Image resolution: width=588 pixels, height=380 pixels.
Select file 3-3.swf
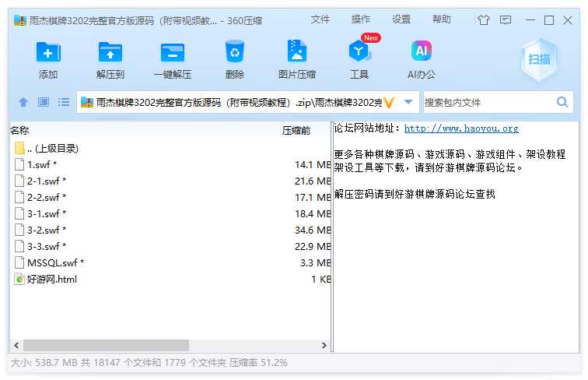(47, 246)
